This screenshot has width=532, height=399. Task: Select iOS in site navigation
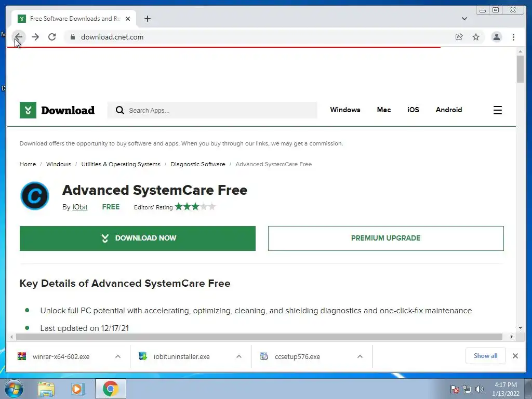pyautogui.click(x=413, y=110)
